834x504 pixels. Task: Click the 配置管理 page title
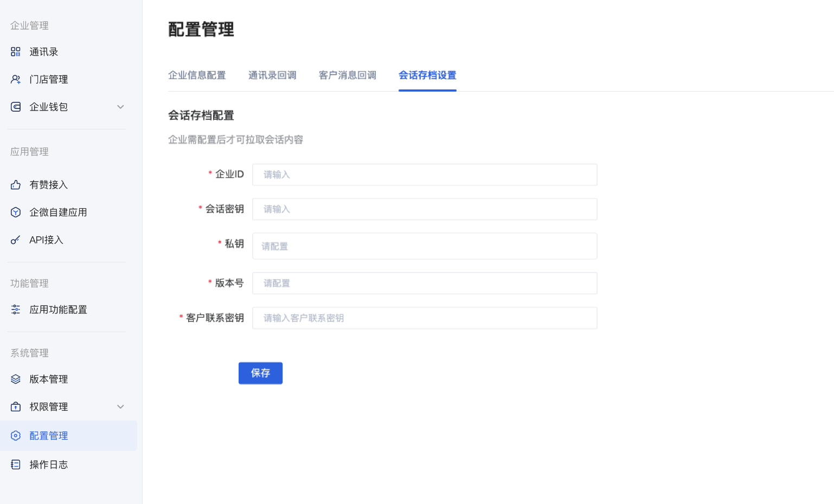point(201,29)
